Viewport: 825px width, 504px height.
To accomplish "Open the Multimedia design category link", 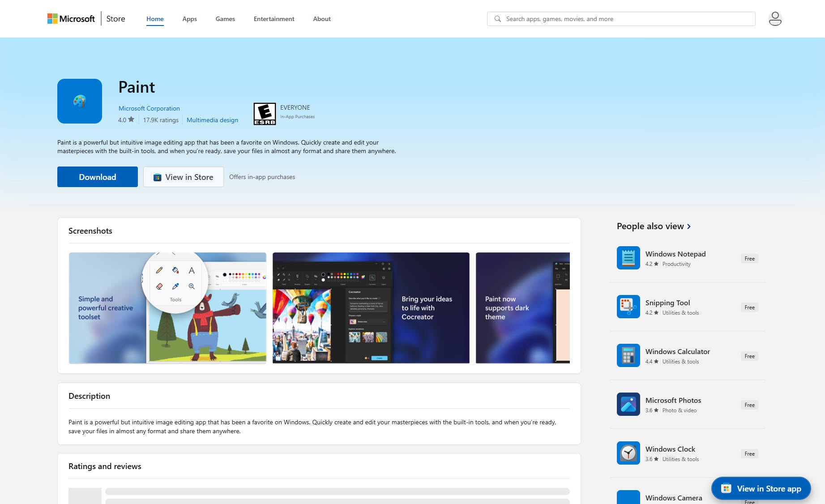I will pos(212,120).
